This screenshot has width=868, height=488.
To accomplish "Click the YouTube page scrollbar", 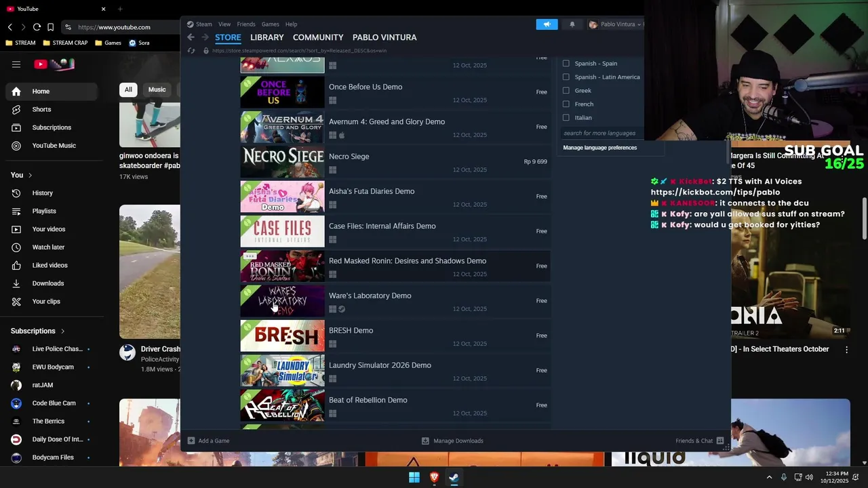I will tap(864, 218).
